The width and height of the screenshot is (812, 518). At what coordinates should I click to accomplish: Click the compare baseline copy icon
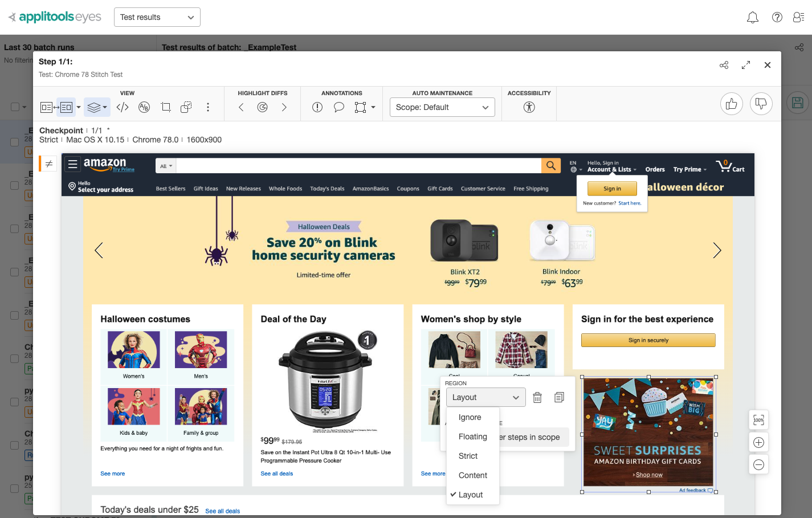(x=186, y=107)
